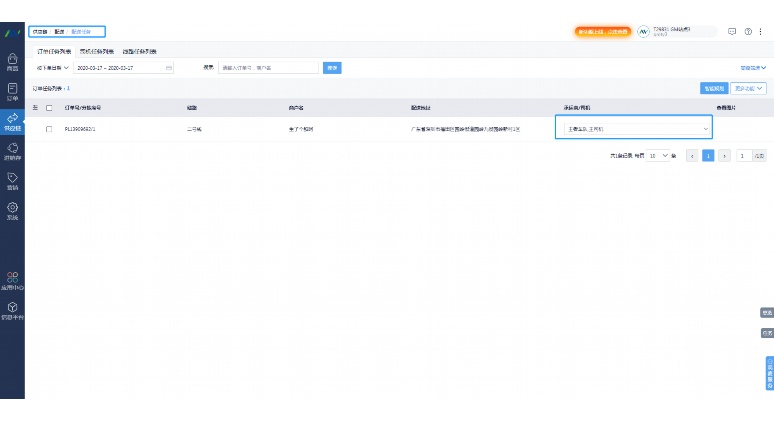This screenshot has height=421, width=774.
Task: Click the first breadcrumb item
Action: point(40,32)
